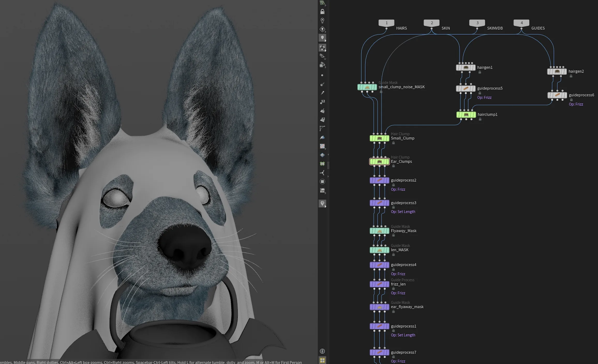Open the background image display icon
This screenshot has width=598, height=364.
pyautogui.click(x=322, y=191)
